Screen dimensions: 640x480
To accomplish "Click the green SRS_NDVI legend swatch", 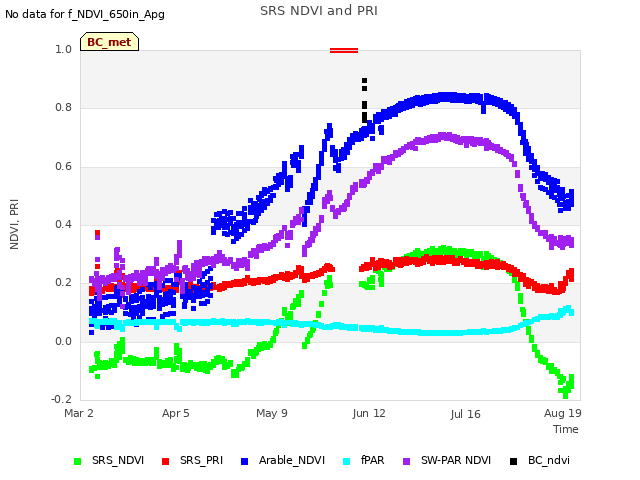I will tap(78, 461).
